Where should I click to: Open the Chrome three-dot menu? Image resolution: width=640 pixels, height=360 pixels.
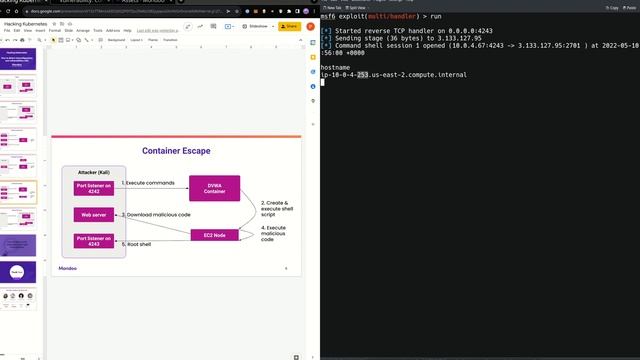coord(314,11)
